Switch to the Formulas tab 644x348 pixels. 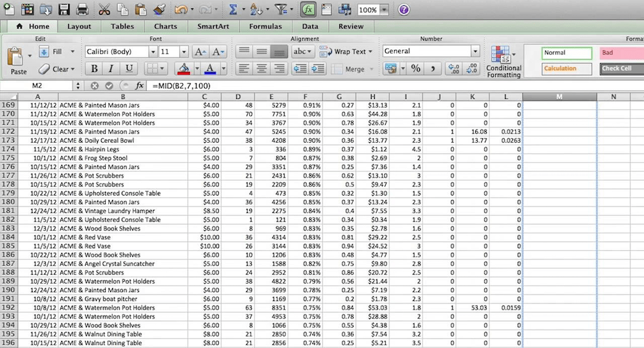pyautogui.click(x=265, y=26)
